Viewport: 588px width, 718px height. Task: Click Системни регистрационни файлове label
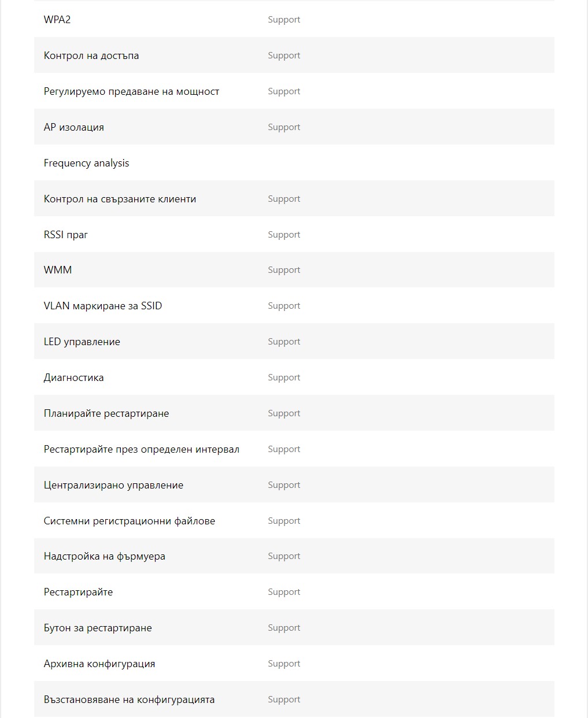(130, 521)
